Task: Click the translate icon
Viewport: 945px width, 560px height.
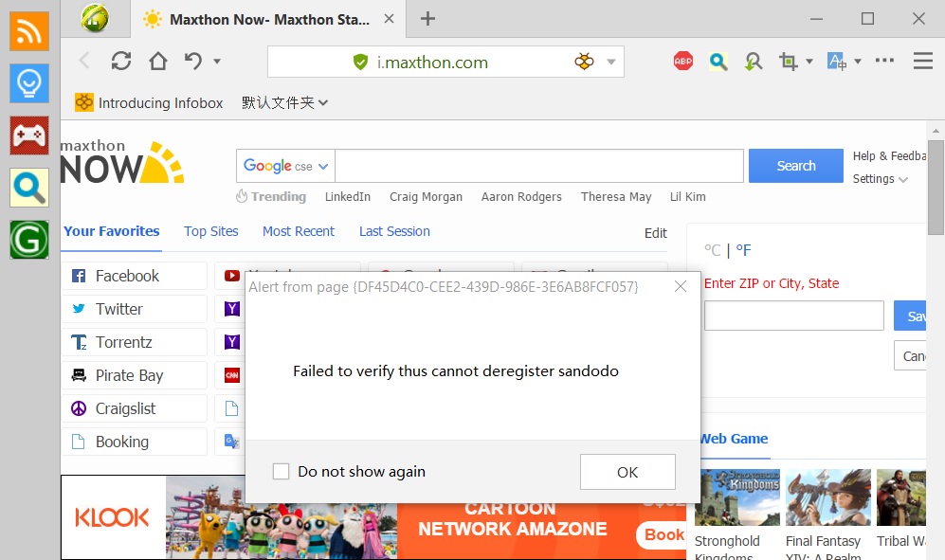Action: (x=837, y=61)
